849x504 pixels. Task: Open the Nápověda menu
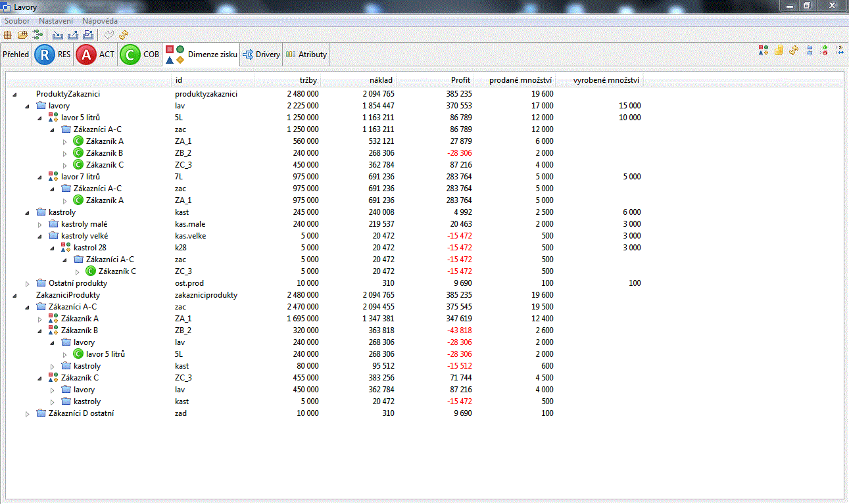(100, 21)
